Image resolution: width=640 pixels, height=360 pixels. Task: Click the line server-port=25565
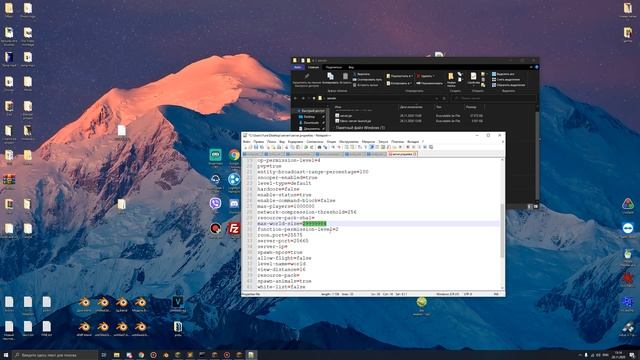283,241
